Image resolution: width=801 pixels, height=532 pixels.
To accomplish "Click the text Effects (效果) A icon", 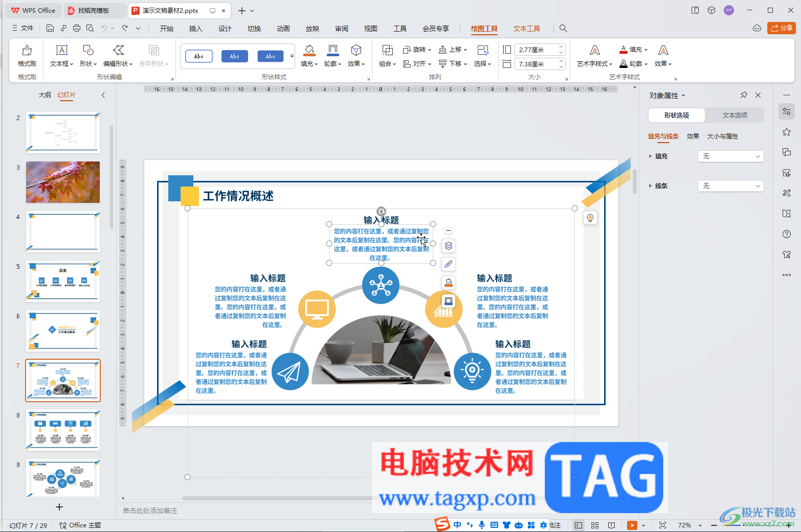I will 663,50.
